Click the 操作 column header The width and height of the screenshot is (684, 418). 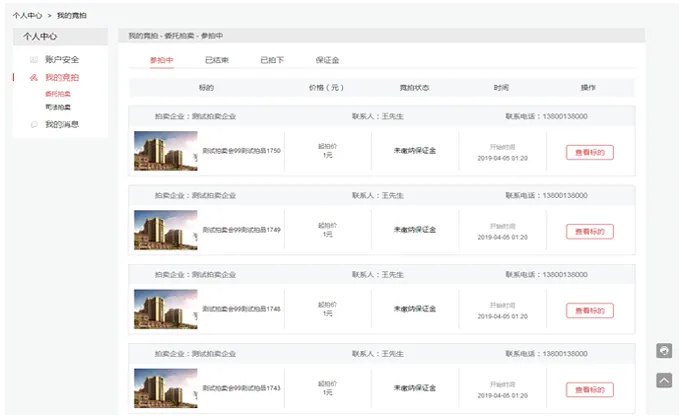coord(588,88)
